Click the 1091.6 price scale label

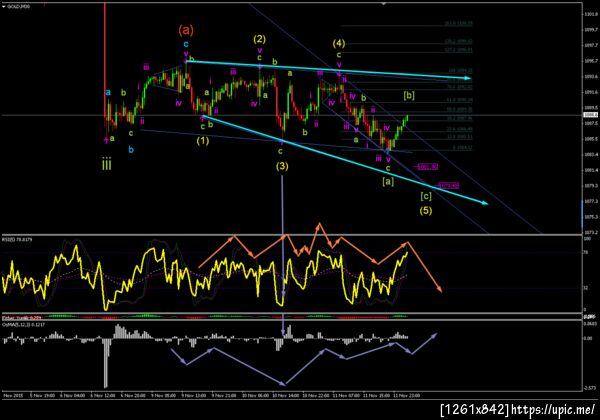click(x=590, y=92)
